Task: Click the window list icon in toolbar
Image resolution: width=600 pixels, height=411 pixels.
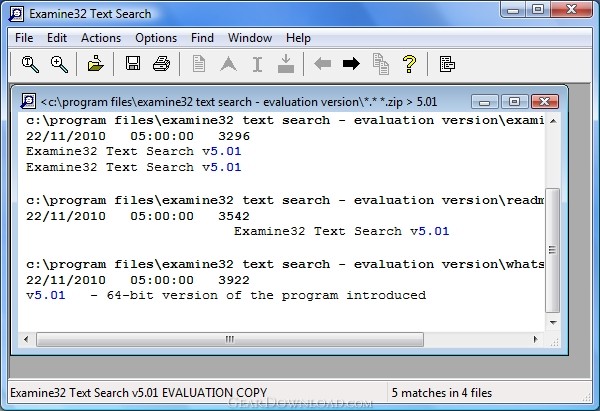Action: pos(447,64)
